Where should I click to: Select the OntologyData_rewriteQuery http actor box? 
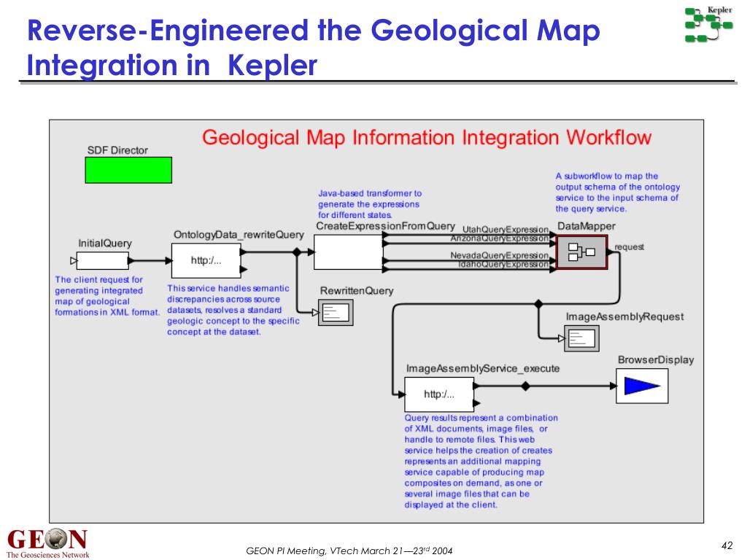[206, 260]
